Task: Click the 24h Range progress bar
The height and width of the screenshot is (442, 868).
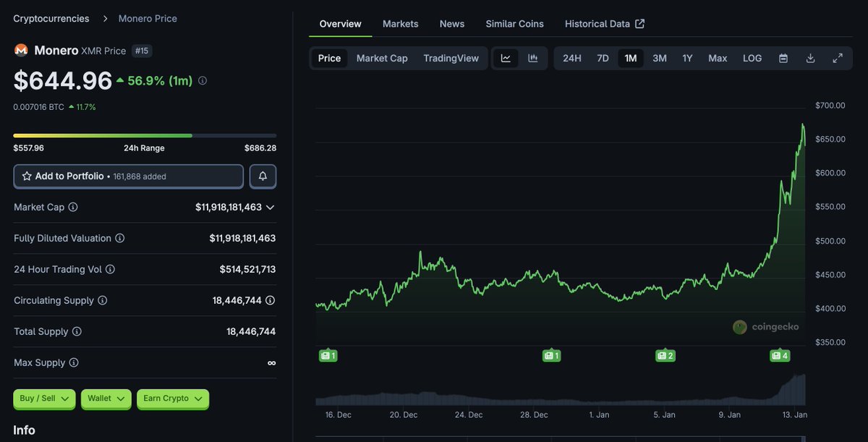Action: coord(145,135)
